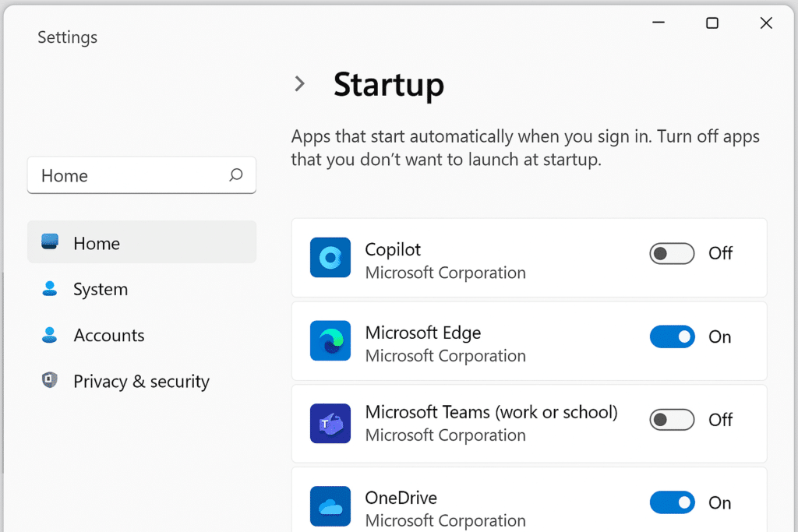The width and height of the screenshot is (798, 532).
Task: Click the Privacy & security shield icon
Action: [x=49, y=380]
